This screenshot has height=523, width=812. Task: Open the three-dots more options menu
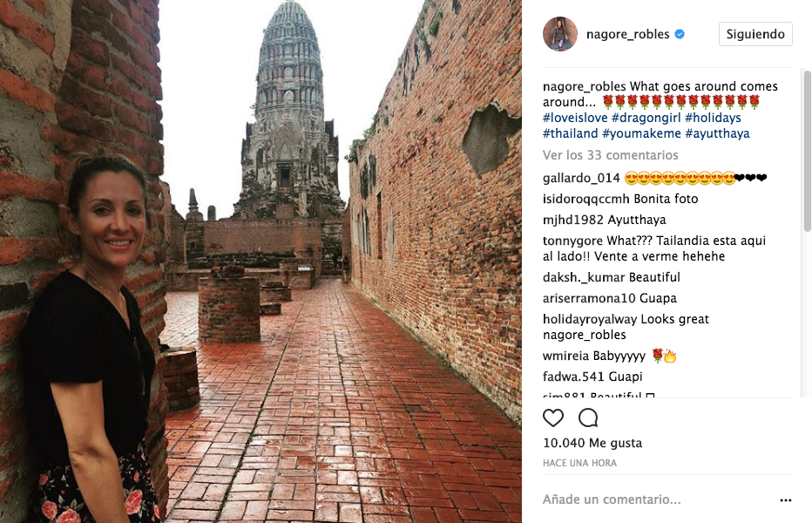coord(786,500)
